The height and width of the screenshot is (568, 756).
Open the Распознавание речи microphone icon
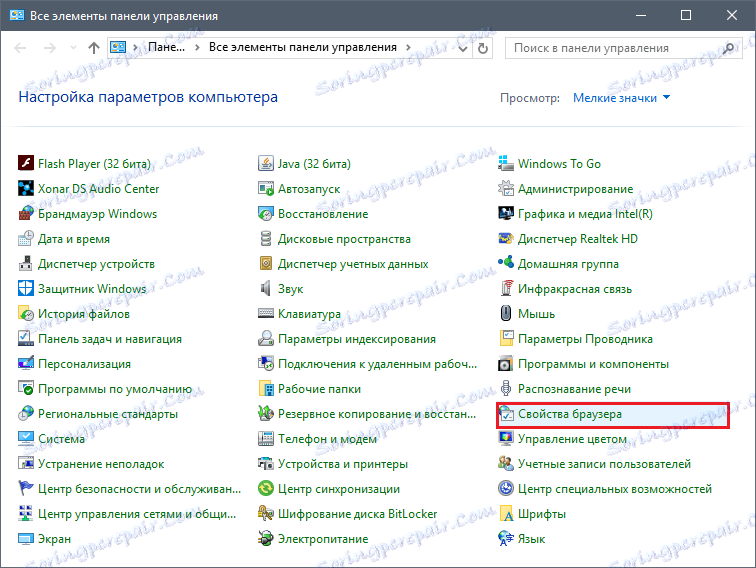(x=506, y=389)
